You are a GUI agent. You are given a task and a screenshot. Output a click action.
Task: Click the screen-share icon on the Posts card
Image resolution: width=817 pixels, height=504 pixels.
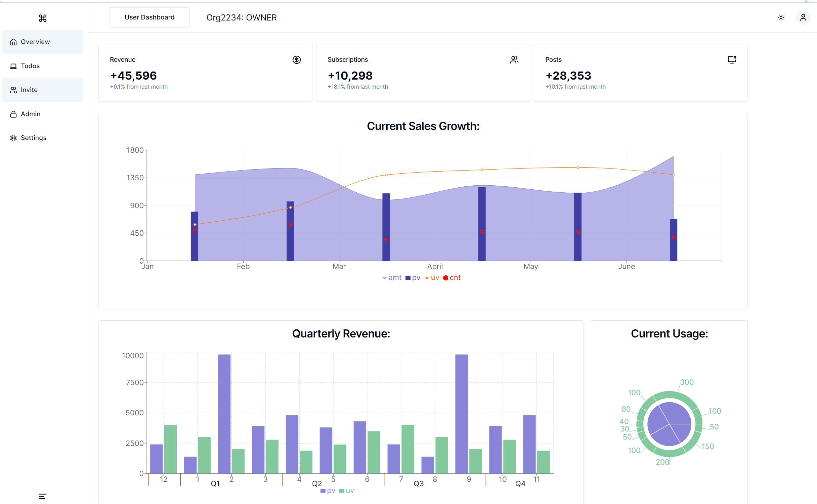coord(732,59)
